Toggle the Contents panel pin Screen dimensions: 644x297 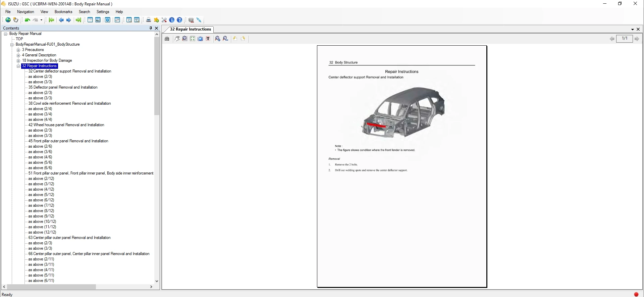coord(151,28)
